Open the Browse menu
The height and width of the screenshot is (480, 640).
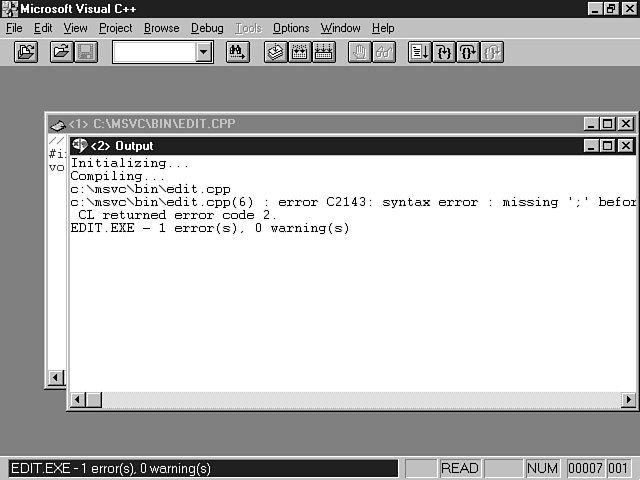point(161,28)
